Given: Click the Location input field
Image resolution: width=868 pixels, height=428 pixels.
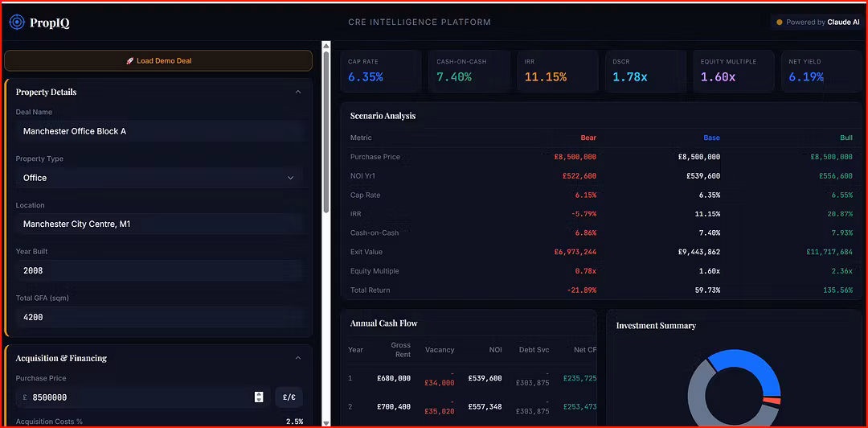Looking at the screenshot, I should [x=158, y=224].
